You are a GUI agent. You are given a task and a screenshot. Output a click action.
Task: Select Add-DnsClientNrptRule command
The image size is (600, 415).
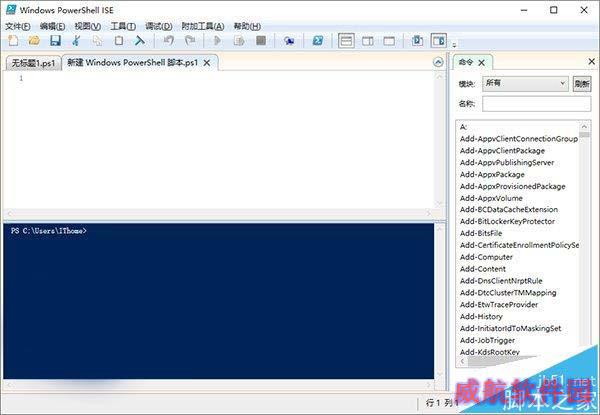501,281
